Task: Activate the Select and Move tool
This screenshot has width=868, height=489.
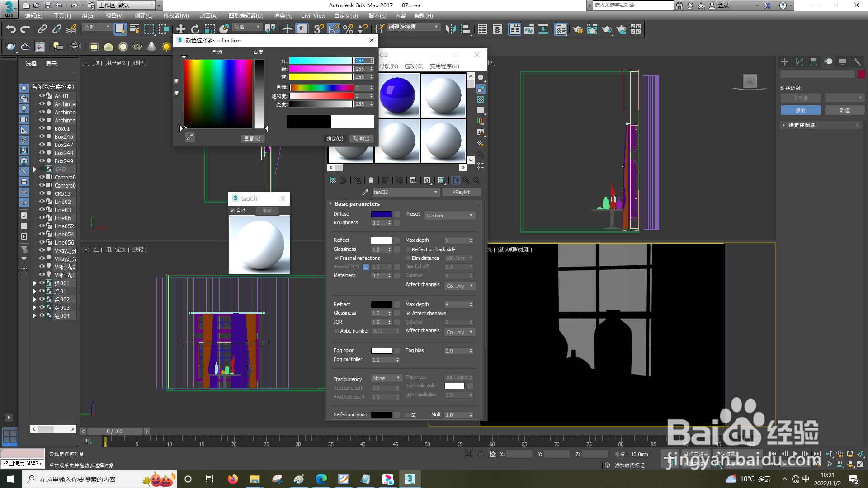Action: click(x=181, y=29)
